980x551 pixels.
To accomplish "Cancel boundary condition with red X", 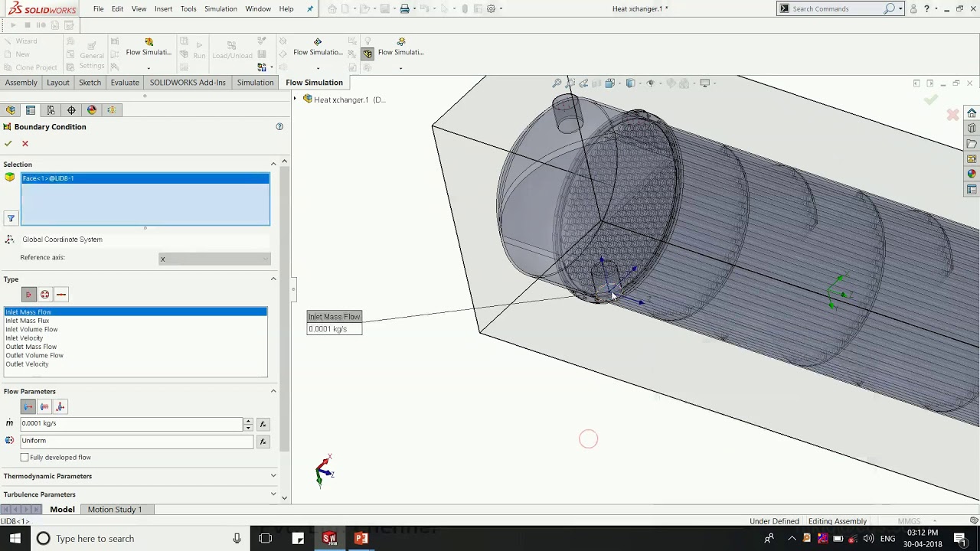I will pyautogui.click(x=25, y=143).
